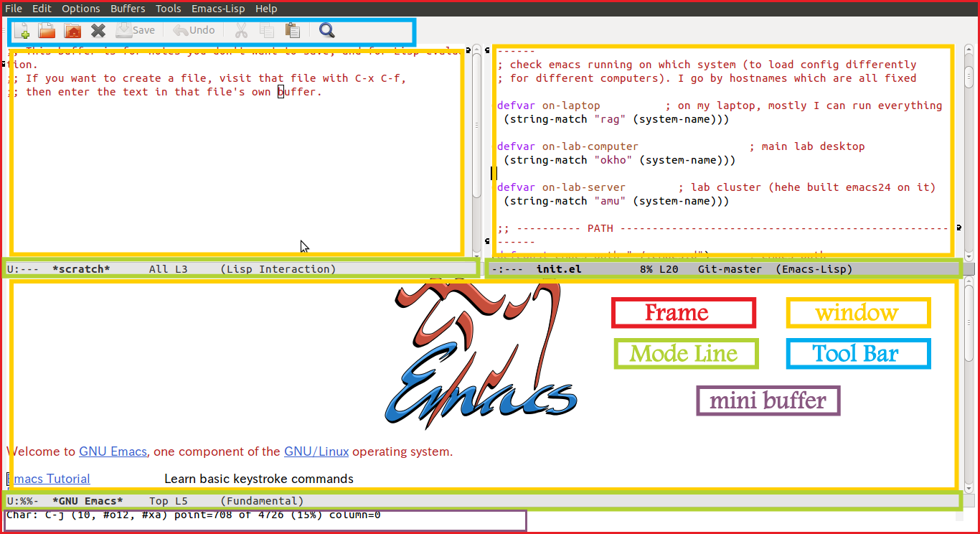Open the Emacs Tutorial link
This screenshot has width=980, height=534.
(x=49, y=479)
